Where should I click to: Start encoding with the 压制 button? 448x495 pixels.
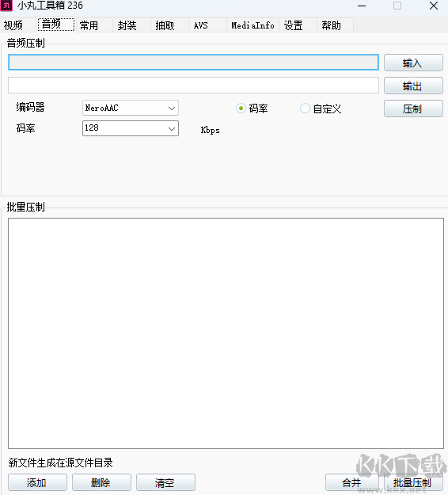pyautogui.click(x=413, y=109)
